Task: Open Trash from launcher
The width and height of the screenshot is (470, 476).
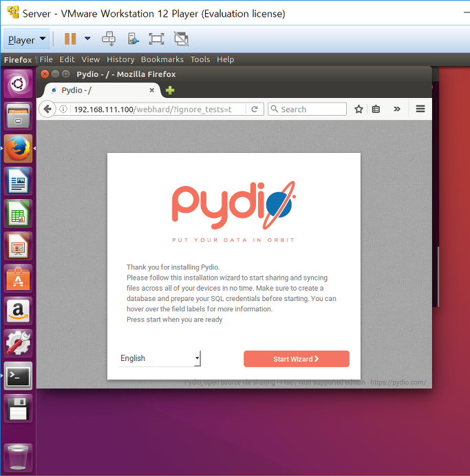Action: click(18, 458)
